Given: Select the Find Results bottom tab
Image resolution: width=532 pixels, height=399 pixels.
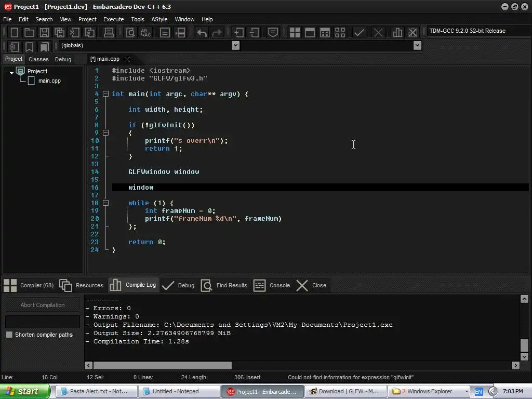Looking at the screenshot, I should [224, 285].
